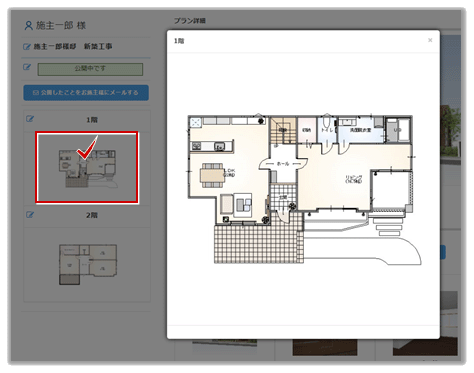This screenshot has width=474, height=373.
Task: Click the 施主一郎 様 name label
Action: (x=61, y=26)
